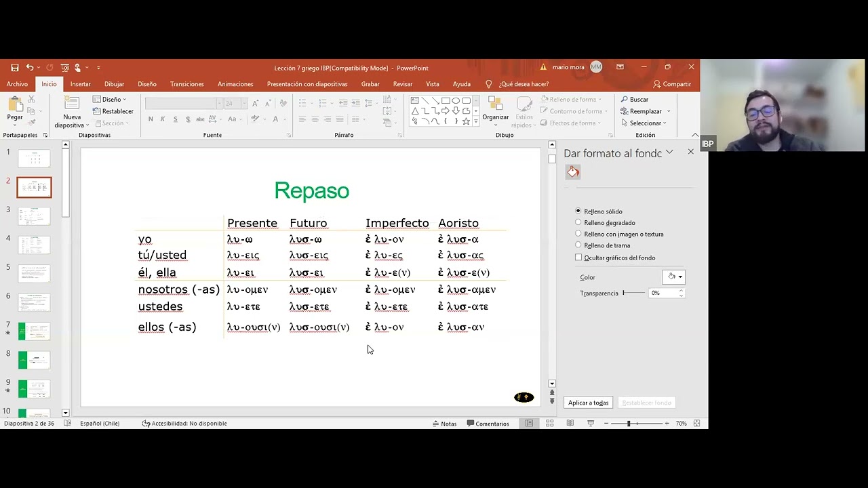Start slide show icon in status bar
This screenshot has width=868, height=488.
pos(590,424)
